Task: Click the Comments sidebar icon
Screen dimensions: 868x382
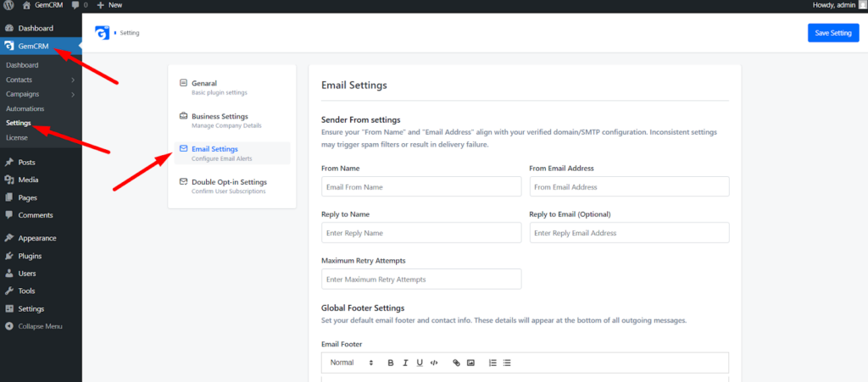Action: point(8,215)
